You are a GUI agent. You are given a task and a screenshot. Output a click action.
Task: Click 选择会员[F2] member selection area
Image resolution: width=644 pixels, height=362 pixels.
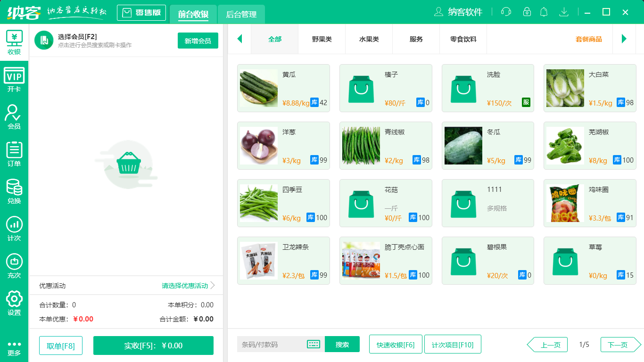77,37
